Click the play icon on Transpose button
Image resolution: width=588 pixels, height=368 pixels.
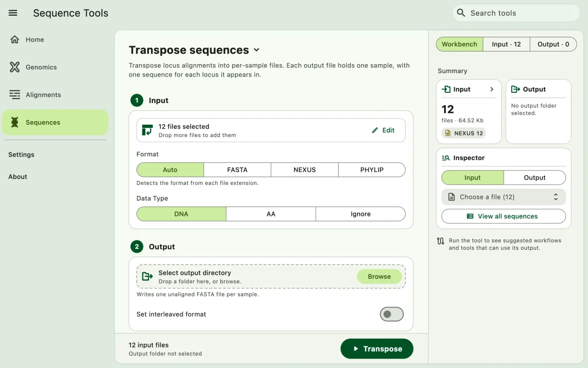[356, 349]
